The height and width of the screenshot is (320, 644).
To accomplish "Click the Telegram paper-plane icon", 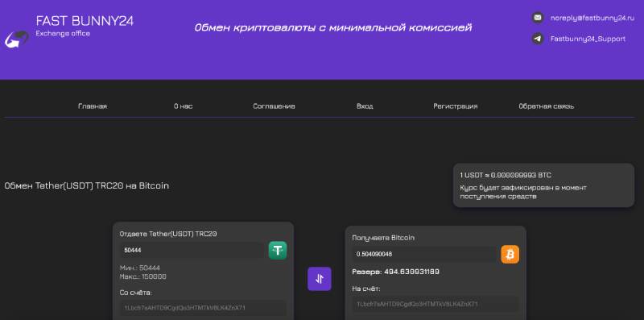I will (x=537, y=39).
